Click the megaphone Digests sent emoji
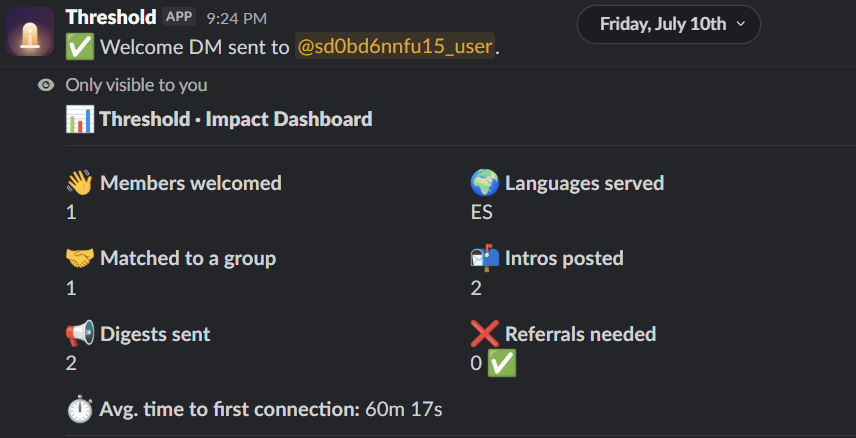856x438 pixels. click(x=80, y=334)
